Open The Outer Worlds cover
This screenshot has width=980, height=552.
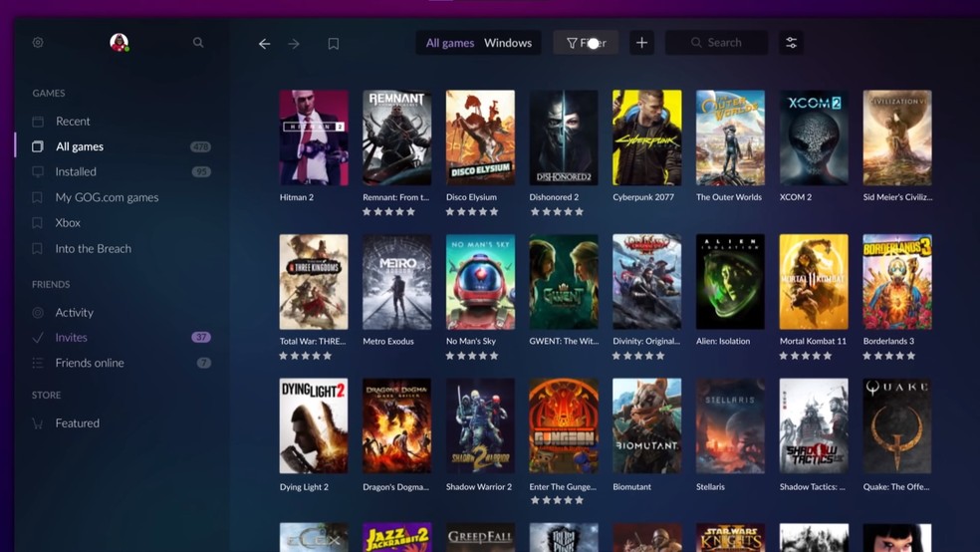click(x=731, y=138)
